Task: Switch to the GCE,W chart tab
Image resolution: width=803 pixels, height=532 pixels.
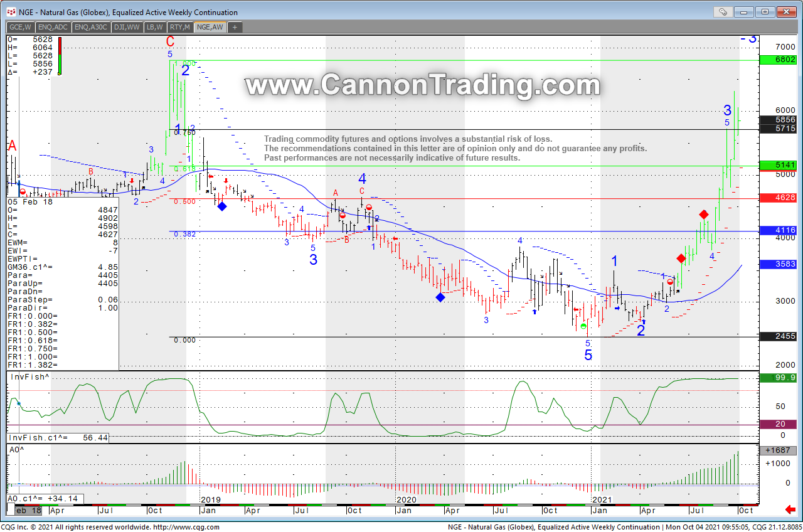Action: click(21, 27)
